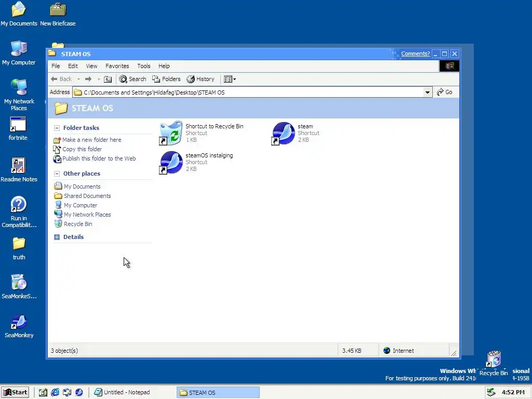Select the truth folder on desktop
This screenshot has width=532, height=399.
pos(19,249)
